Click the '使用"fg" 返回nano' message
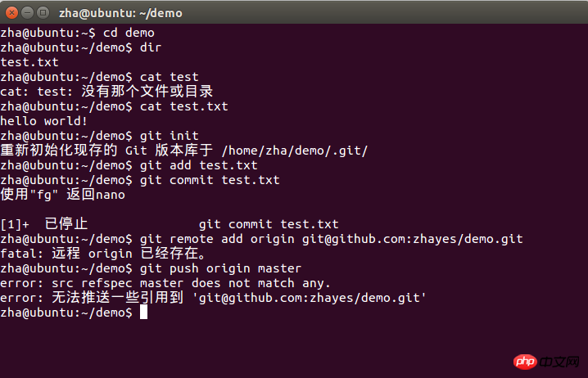The height and width of the screenshot is (378, 588). (62, 195)
